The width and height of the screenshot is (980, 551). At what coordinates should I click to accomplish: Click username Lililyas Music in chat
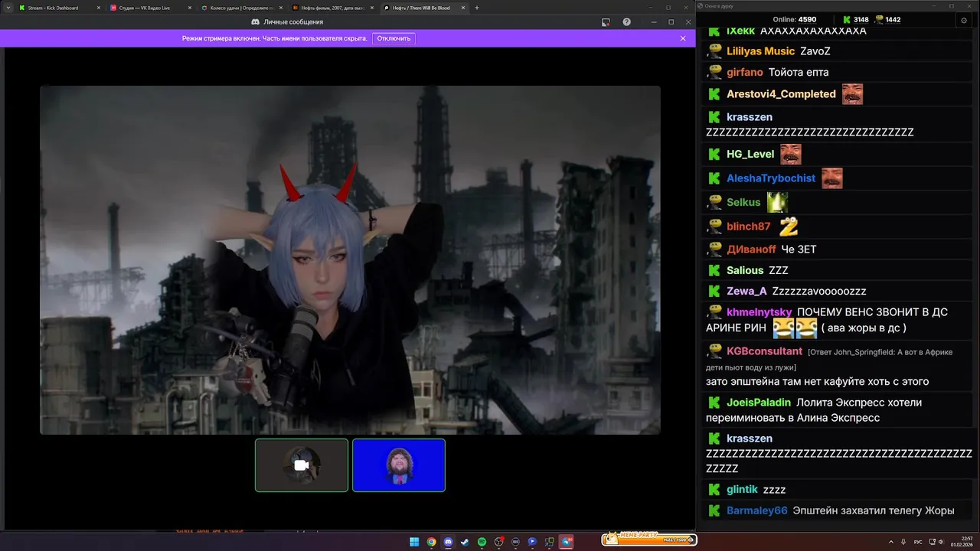pos(760,51)
